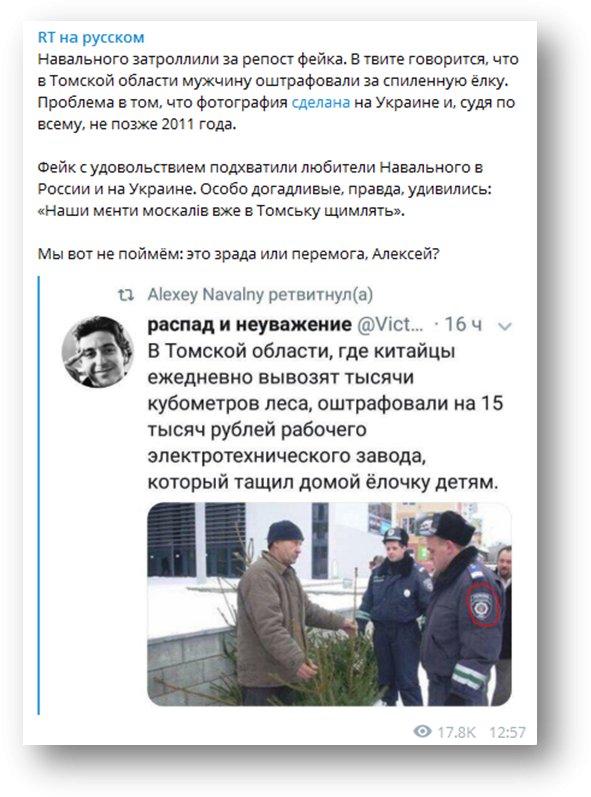Open the @Vict... twitter handle

pyautogui.click(x=390, y=324)
